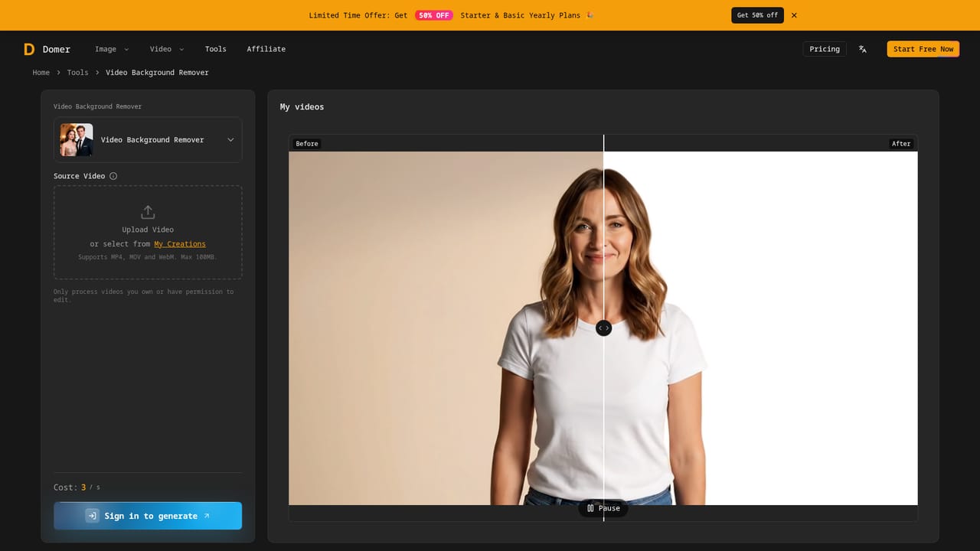Image resolution: width=980 pixels, height=551 pixels.
Task: Click the Tools breadcrumb link
Action: coord(77,73)
